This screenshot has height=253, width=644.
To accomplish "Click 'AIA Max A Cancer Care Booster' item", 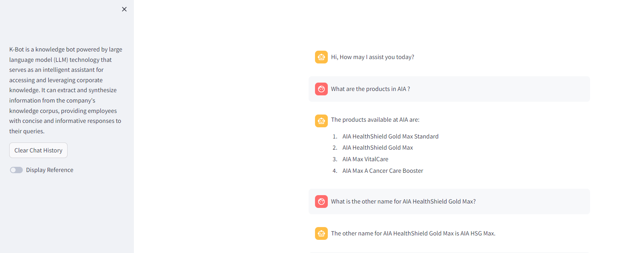I will click(383, 171).
